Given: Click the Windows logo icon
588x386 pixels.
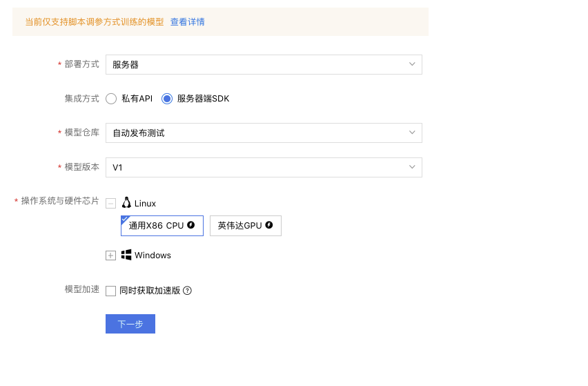Looking at the screenshot, I should point(126,255).
